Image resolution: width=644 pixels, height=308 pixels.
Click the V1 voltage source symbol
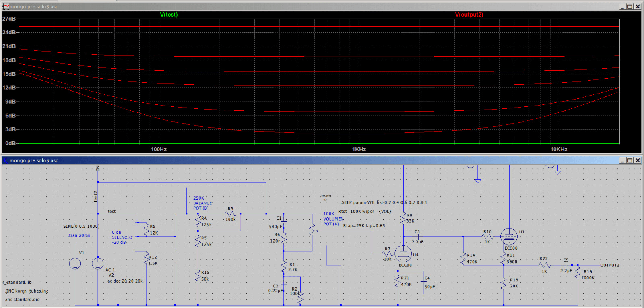pos(75,264)
